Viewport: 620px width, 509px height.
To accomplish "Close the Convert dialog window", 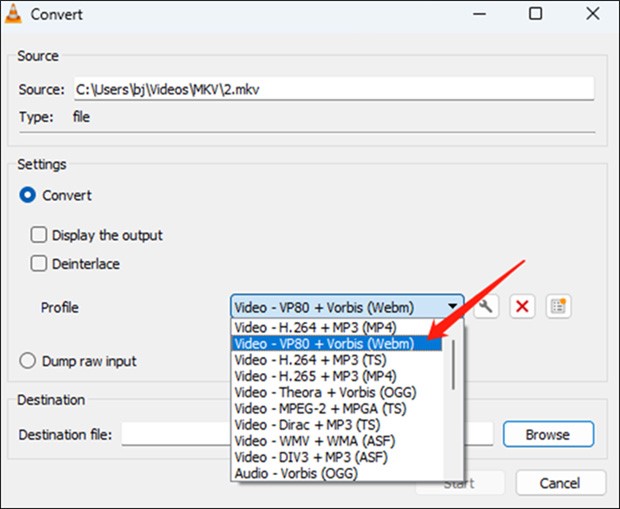I will [593, 14].
